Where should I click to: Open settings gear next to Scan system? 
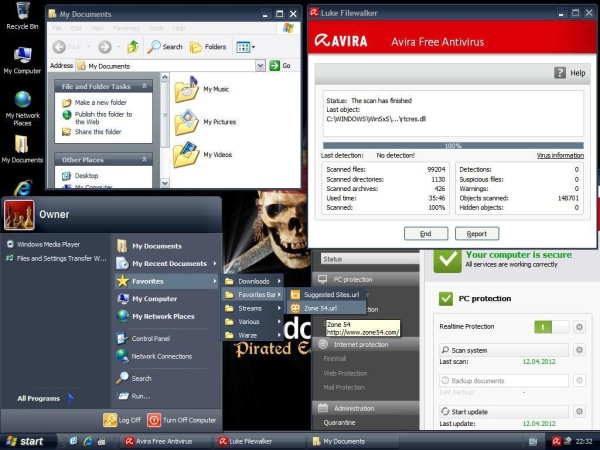click(x=579, y=350)
